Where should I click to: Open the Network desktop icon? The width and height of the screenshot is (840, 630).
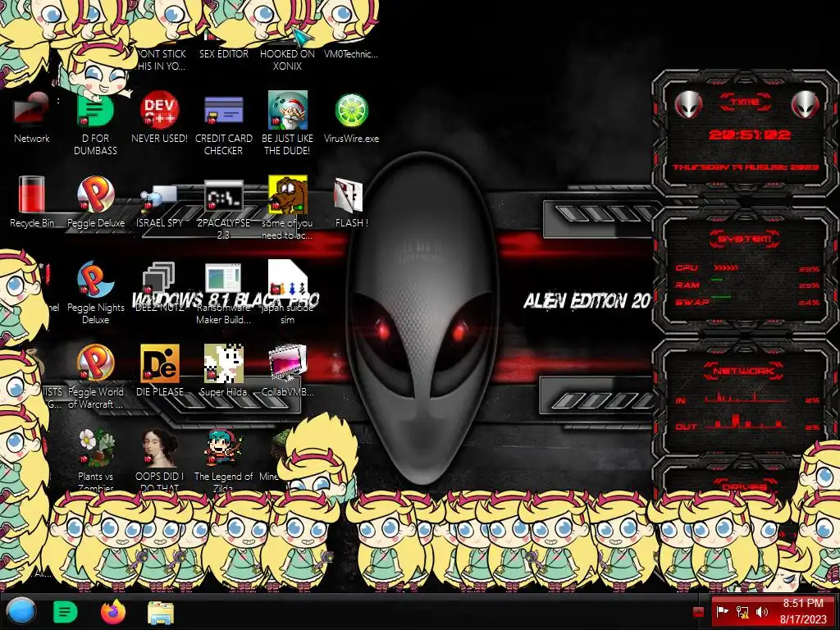32,111
